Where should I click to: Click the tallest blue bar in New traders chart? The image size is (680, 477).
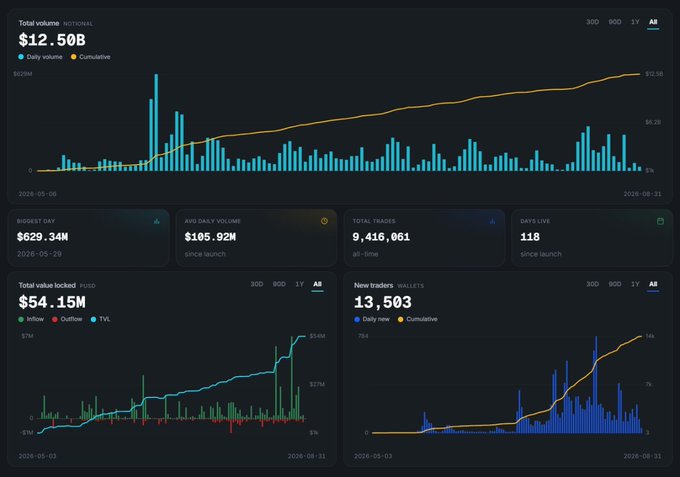[x=596, y=384]
